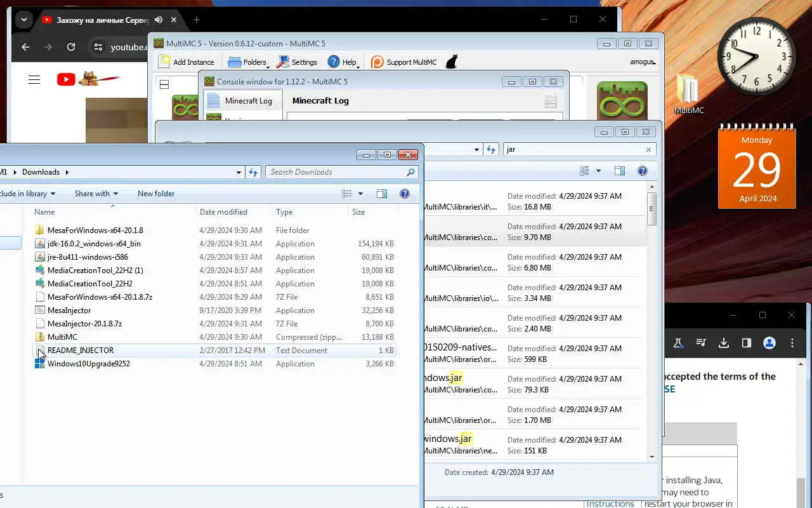Expand the arrow after Downloads in the breadcrumb
The height and width of the screenshot is (508, 812).
click(67, 172)
